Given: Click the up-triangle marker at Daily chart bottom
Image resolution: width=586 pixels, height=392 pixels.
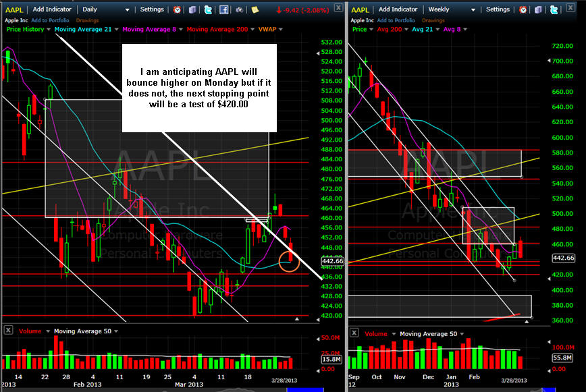Looking at the screenshot, I should (297, 319).
